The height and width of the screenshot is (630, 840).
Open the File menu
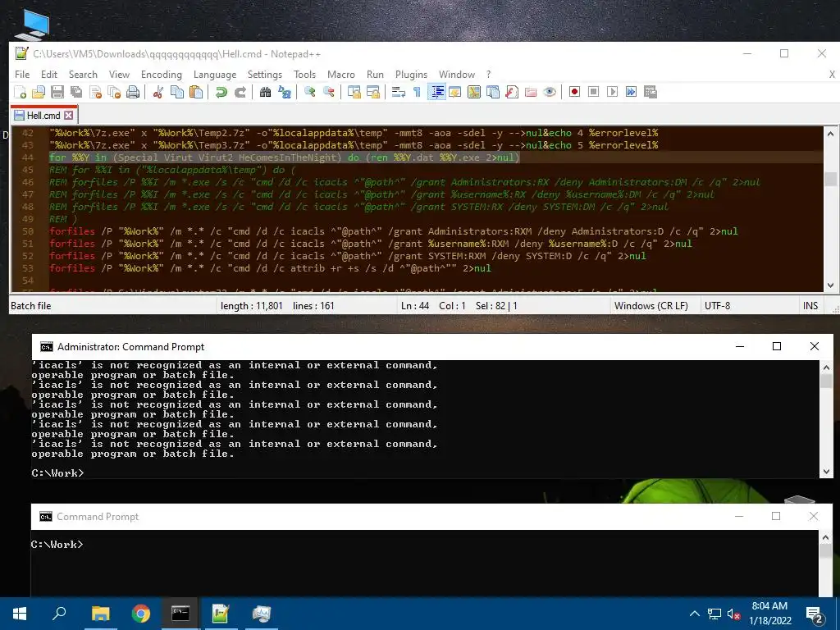(22, 75)
